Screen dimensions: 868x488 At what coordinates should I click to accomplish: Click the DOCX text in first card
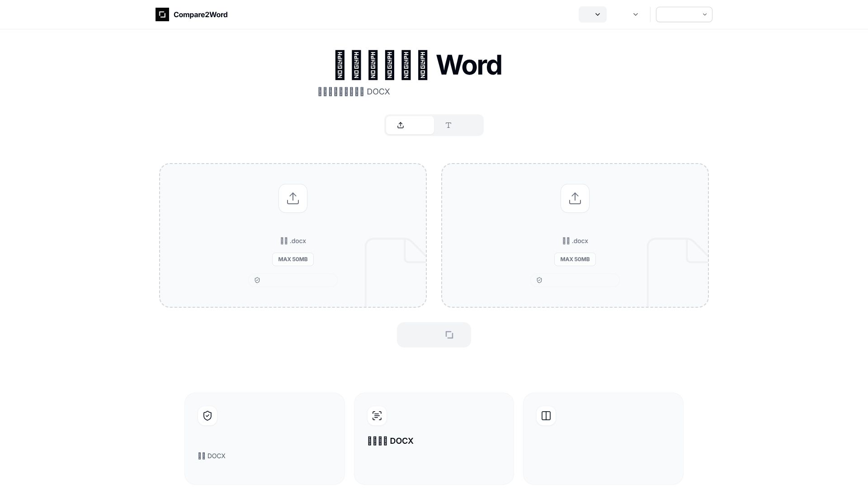pos(212,456)
